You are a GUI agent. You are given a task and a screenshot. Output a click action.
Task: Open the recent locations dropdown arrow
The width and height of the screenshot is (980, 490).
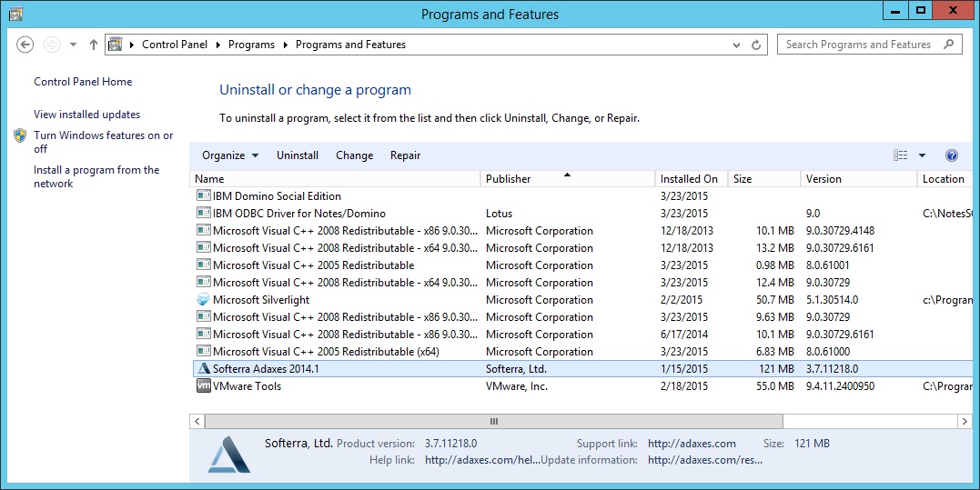coord(73,45)
